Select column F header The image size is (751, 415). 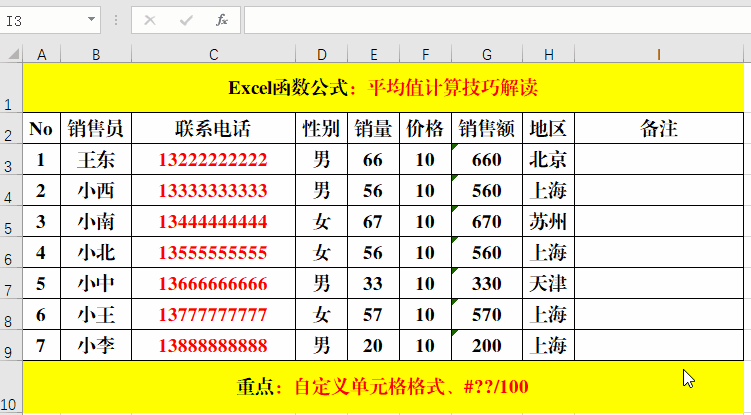pos(425,54)
